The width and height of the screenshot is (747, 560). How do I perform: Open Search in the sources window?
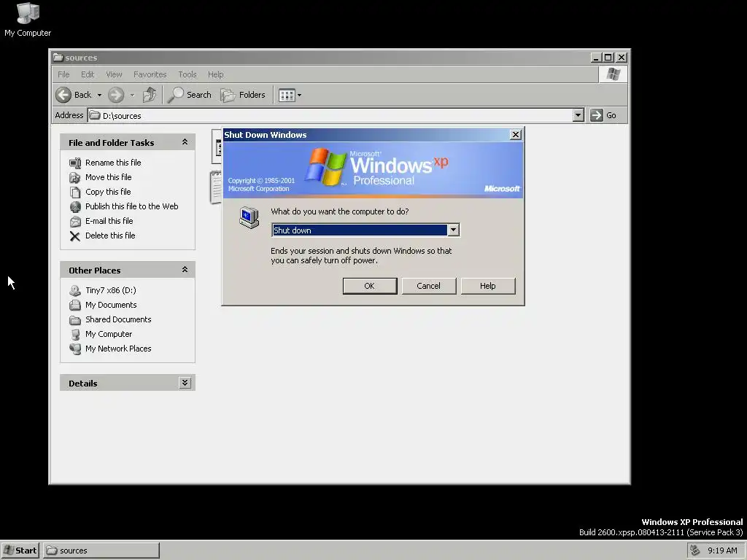[x=190, y=95]
